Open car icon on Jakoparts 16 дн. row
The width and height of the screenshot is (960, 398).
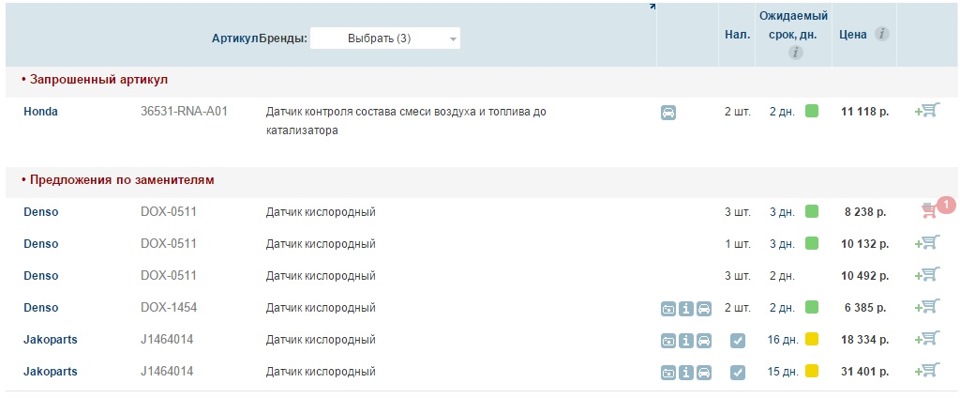click(x=704, y=340)
